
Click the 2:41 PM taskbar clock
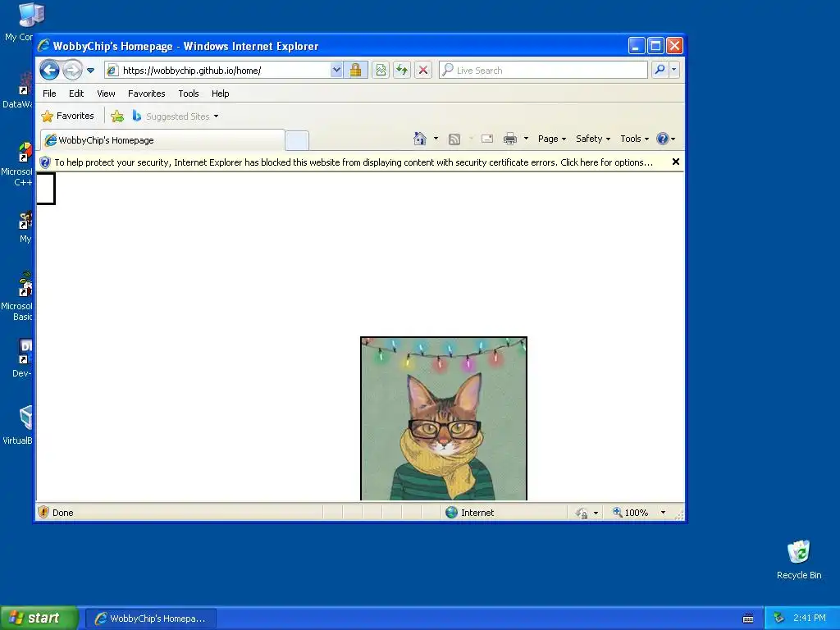[x=810, y=618]
